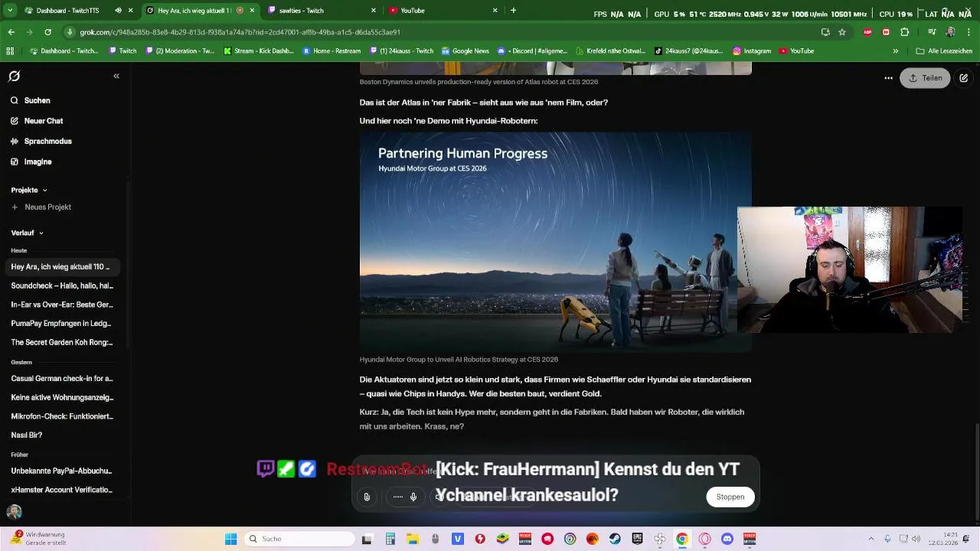Open Stream - Kick Dashboard bookmark
The width and height of the screenshot is (980, 551).
258,51
